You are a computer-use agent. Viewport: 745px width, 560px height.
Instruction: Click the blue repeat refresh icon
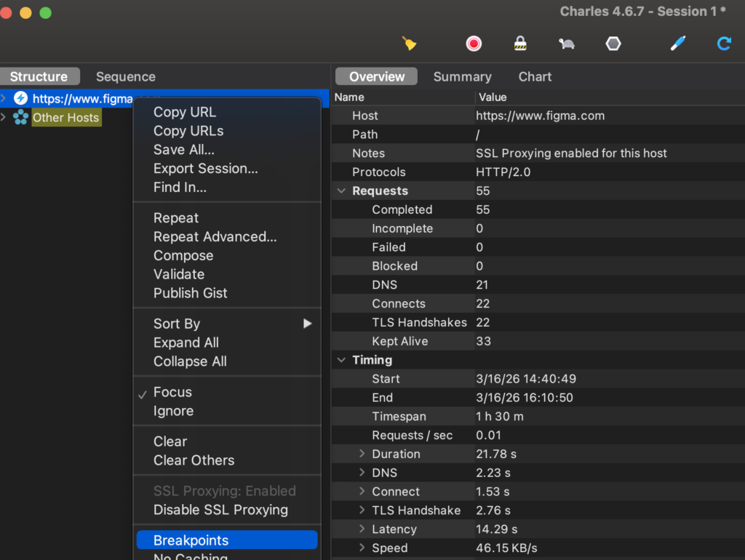[724, 44]
